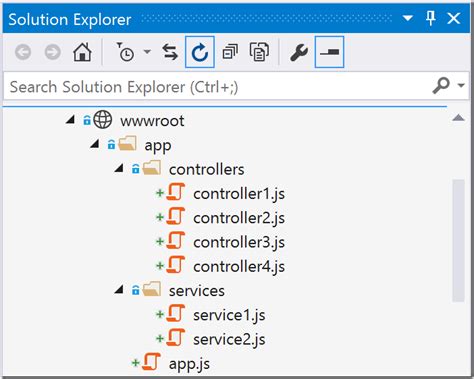Image resolution: width=474 pixels, height=379 pixels.
Task: Click the green plus status on app.js
Action: click(x=135, y=363)
